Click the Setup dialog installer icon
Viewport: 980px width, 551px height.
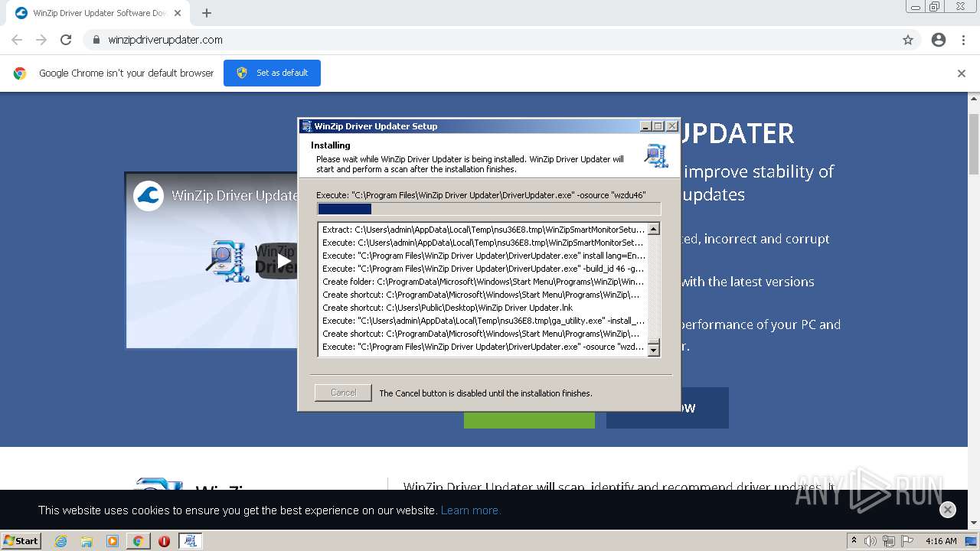[x=656, y=155]
